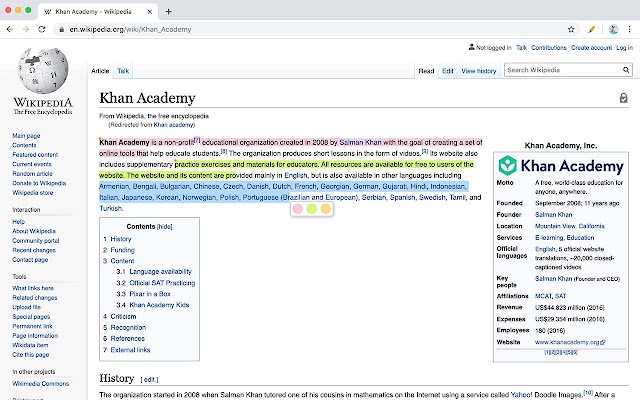
Task: Jump to Khan Academy Kids in Contents
Action: coord(159,305)
